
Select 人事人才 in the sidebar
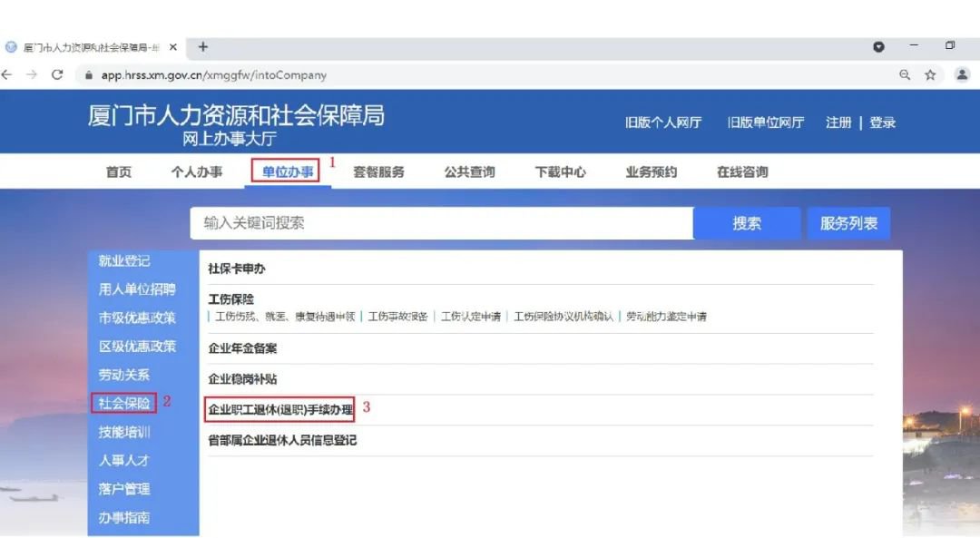coord(123,461)
